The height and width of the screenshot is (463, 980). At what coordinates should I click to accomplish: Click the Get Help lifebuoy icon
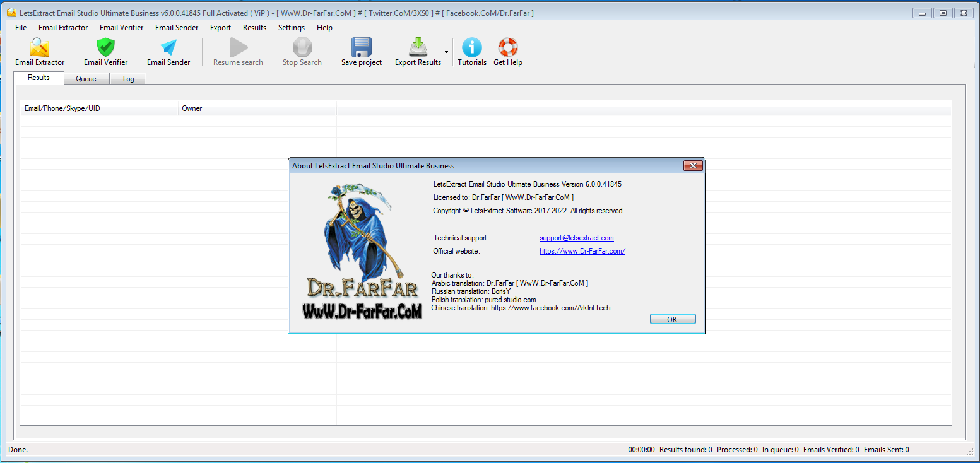(507, 48)
